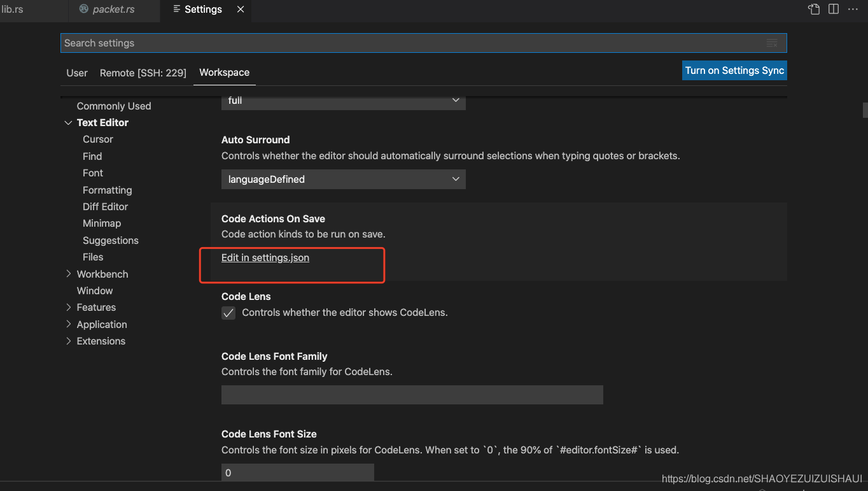Select Minimap in the settings sidebar

[x=101, y=223]
